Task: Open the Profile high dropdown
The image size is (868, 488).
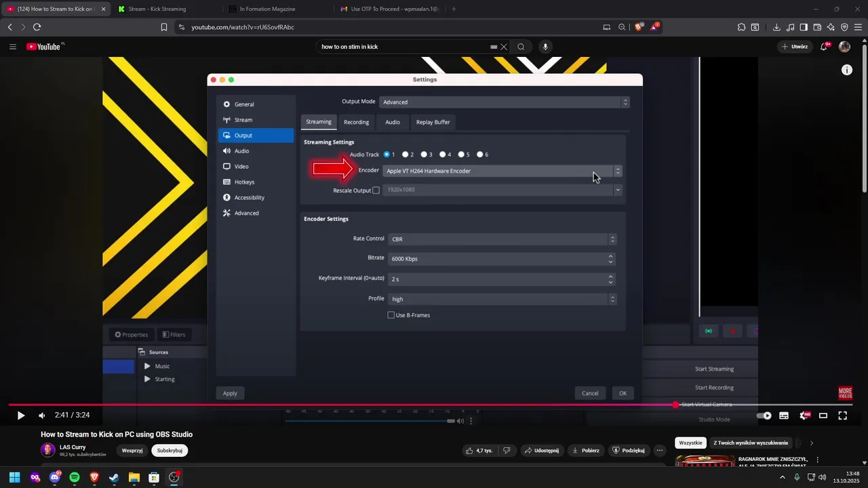Action: point(502,299)
